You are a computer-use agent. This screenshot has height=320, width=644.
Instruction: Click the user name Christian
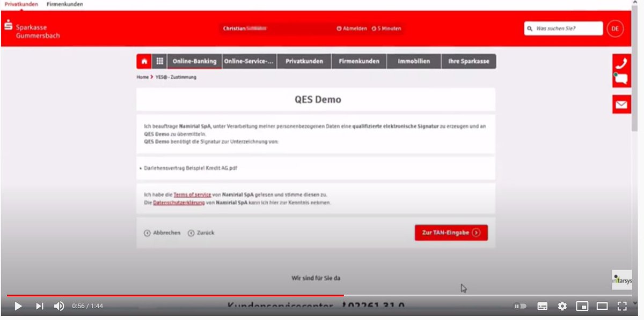(234, 28)
